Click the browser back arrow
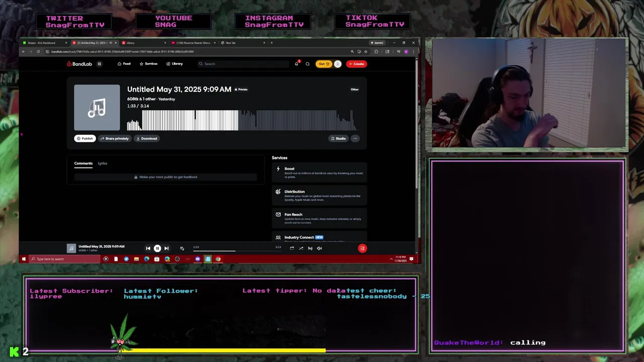Screen dimensions: 644x362 click(x=23, y=51)
